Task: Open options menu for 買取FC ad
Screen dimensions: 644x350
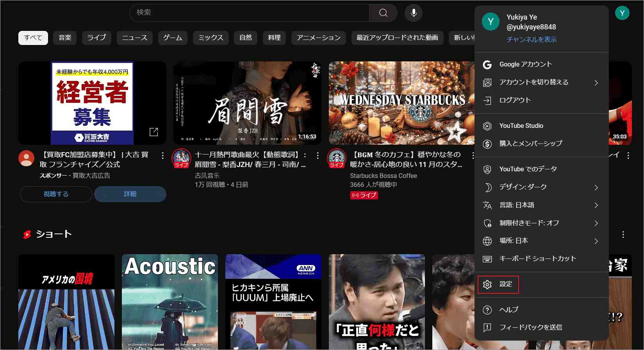Action: tap(162, 155)
